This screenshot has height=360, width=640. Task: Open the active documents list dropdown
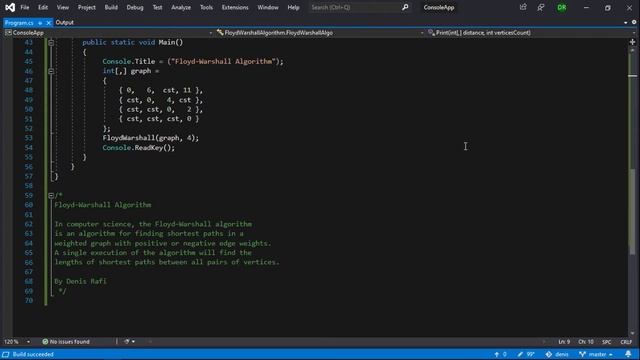click(626, 22)
